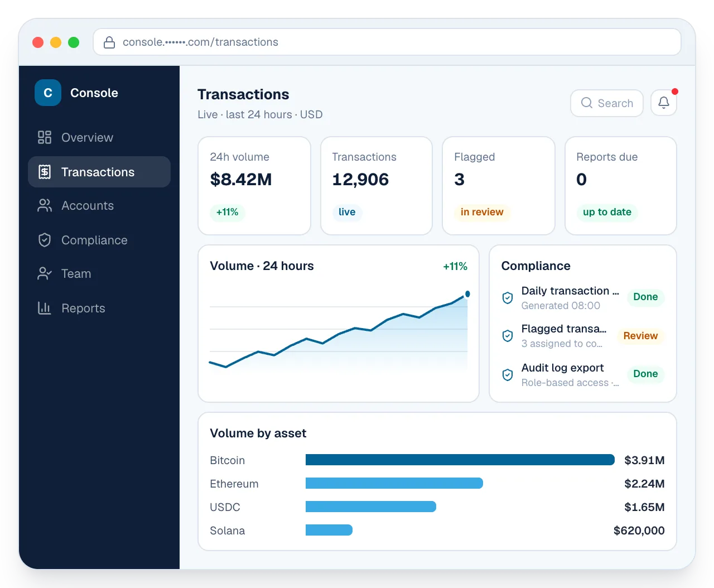
Task: Click the 'Generated 08:00' text
Action: pyautogui.click(x=561, y=306)
